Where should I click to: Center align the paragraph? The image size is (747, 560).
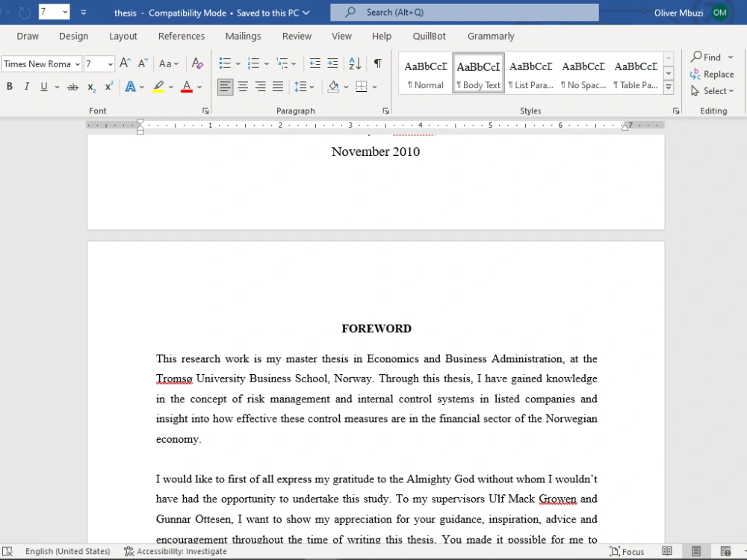click(243, 87)
